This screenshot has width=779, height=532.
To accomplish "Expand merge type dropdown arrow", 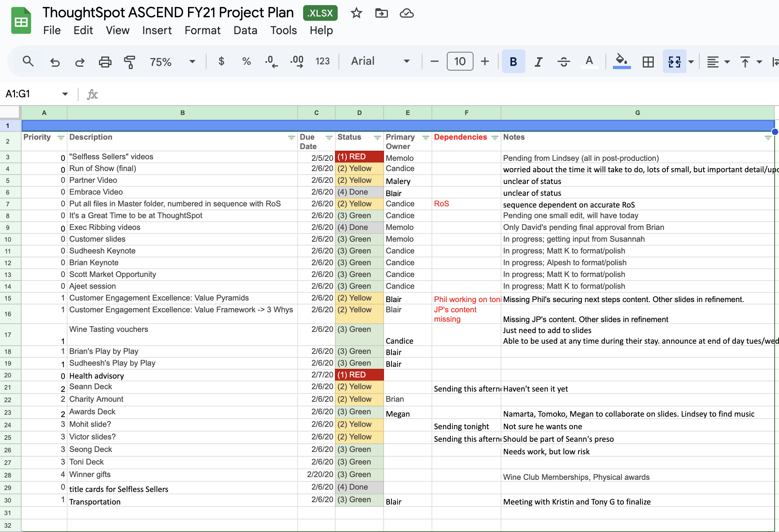I will click(x=691, y=62).
